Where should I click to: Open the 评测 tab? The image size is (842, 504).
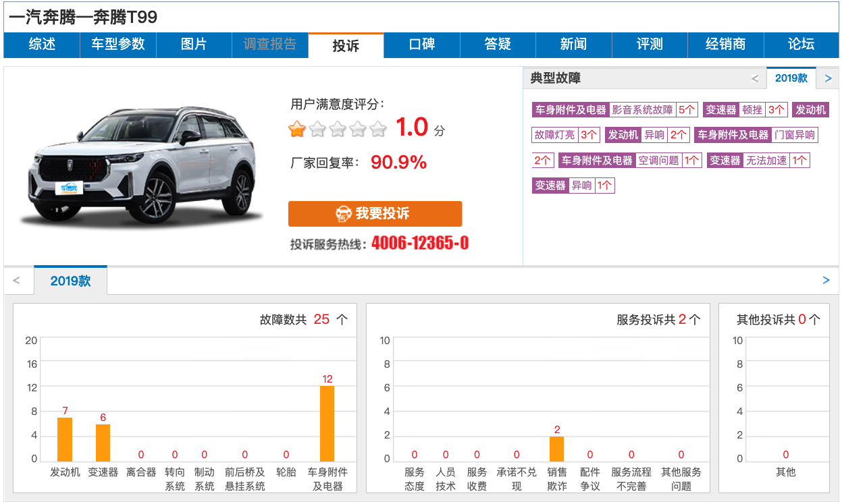pyautogui.click(x=650, y=45)
